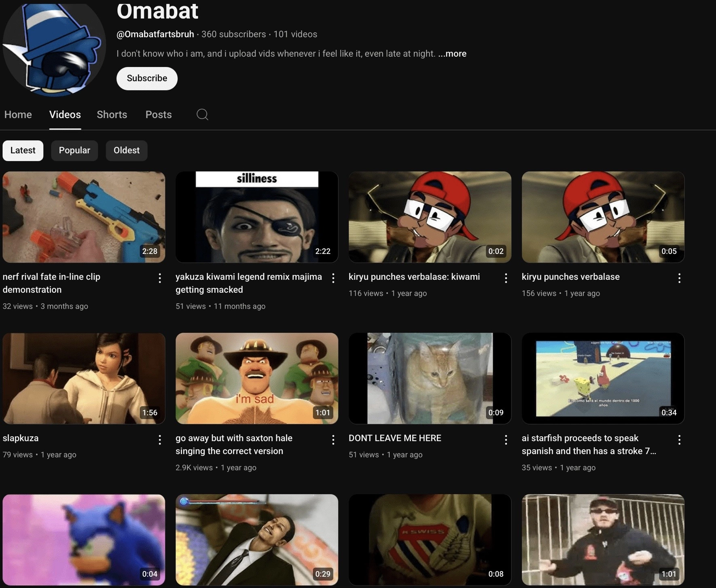Open options menu for yakuza kiwami legend remix video
Screen dimensions: 716x588
tap(333, 278)
